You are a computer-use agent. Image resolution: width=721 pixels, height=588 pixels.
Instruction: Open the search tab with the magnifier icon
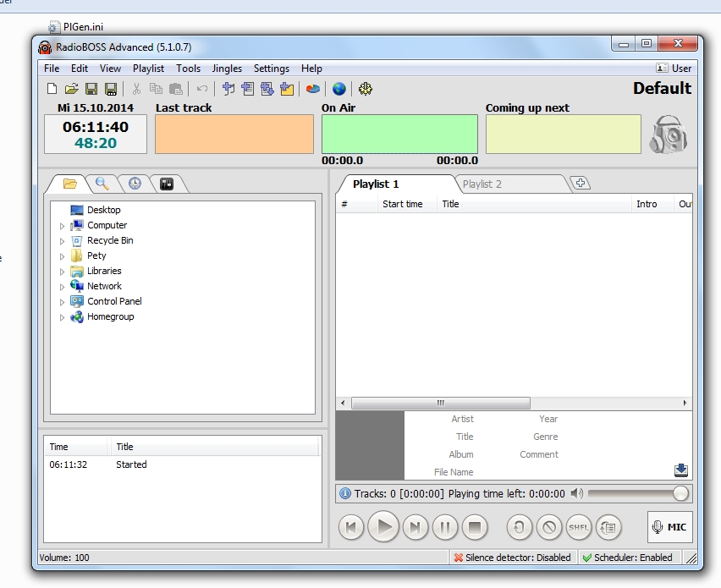coord(102,184)
